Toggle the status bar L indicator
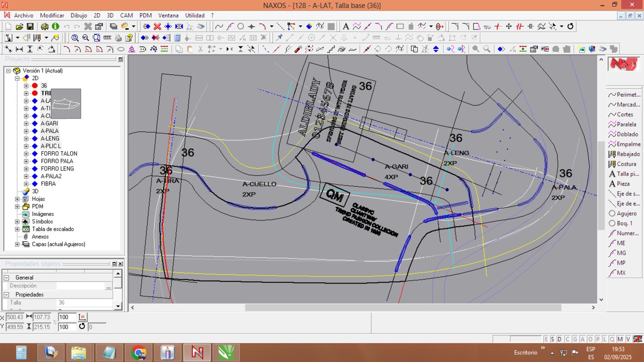Image resolution: width=644 pixels, height=362 pixels. coord(605,339)
